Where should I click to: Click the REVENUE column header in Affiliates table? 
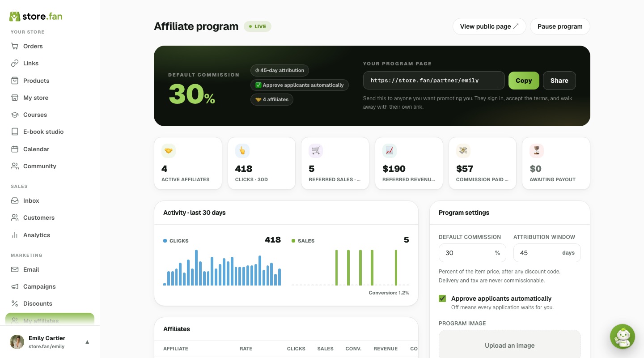(x=386, y=349)
